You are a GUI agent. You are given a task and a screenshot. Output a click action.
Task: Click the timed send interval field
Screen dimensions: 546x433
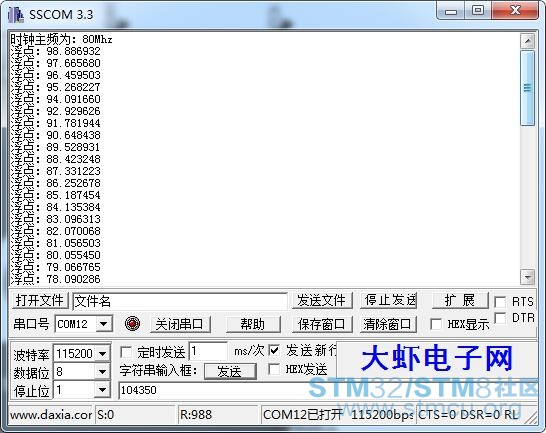(208, 351)
